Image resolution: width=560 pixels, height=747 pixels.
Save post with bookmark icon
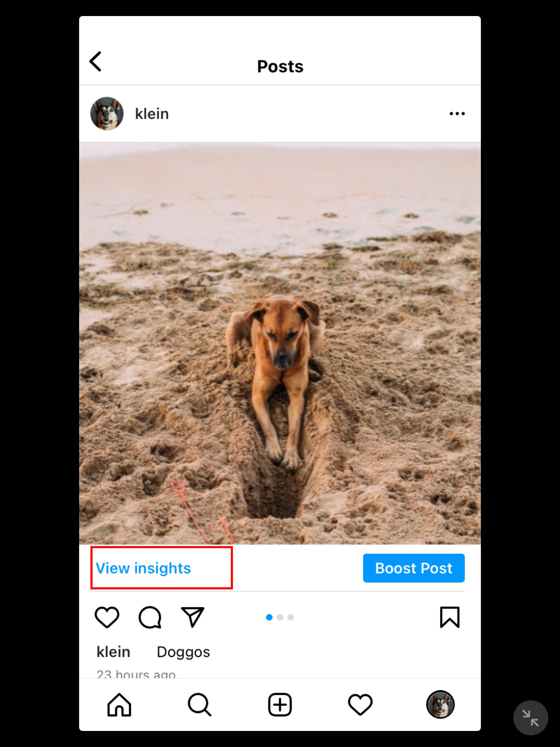pos(450,617)
